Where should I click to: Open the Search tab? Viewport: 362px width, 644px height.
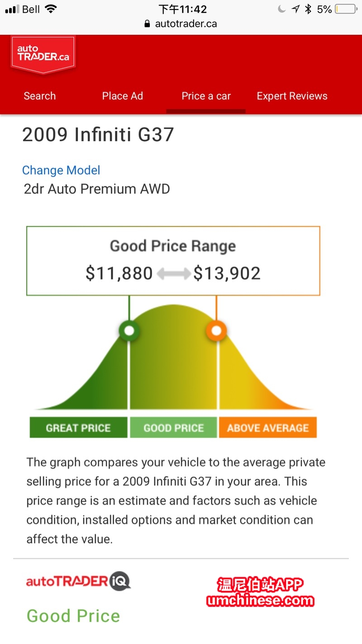(x=40, y=96)
